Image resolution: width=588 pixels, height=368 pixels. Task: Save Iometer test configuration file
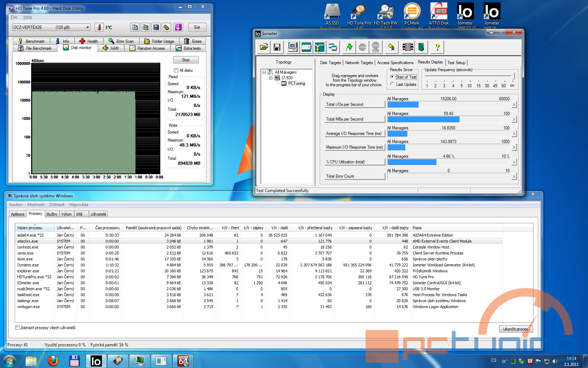tap(277, 47)
